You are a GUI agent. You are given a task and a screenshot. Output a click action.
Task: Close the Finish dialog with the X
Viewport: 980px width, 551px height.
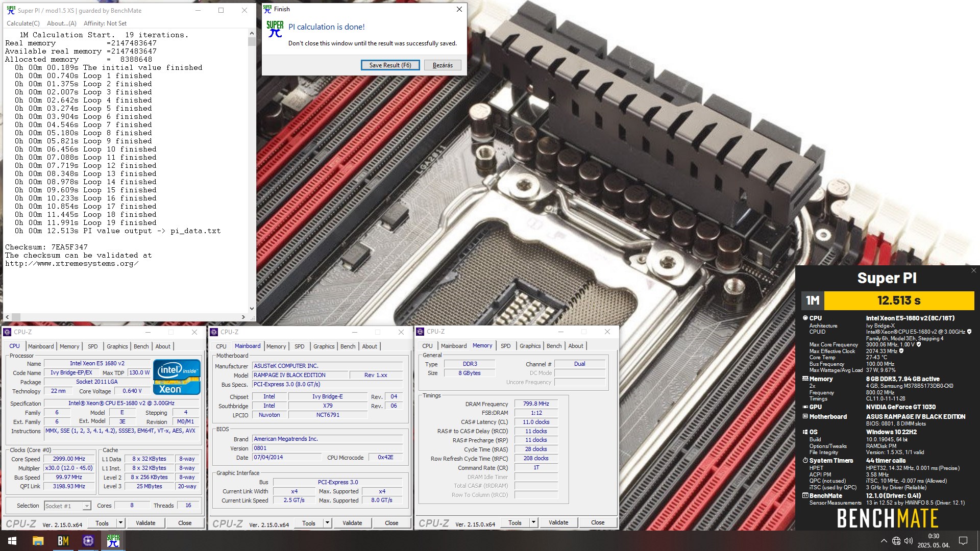459,9
